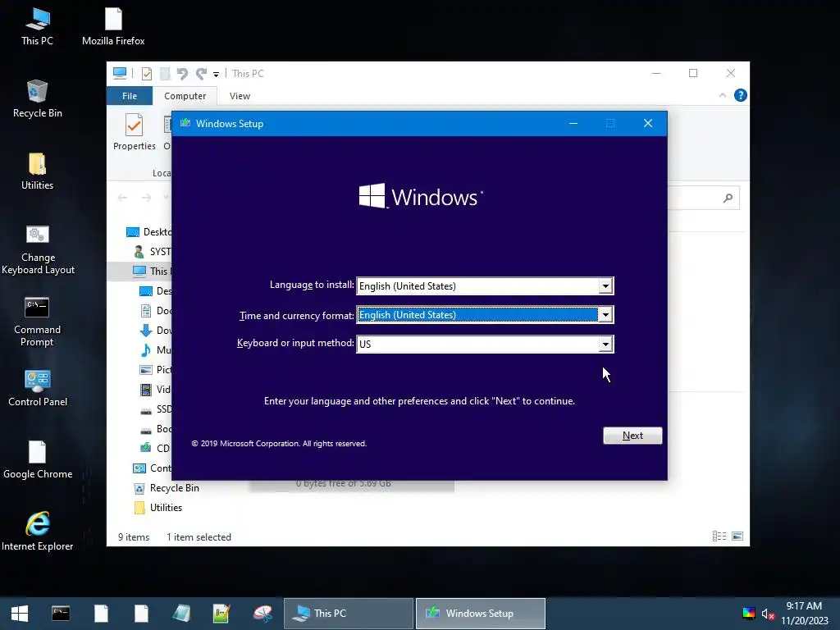Click Explorer search magnifier icon
The height and width of the screenshot is (630, 840).
point(728,199)
